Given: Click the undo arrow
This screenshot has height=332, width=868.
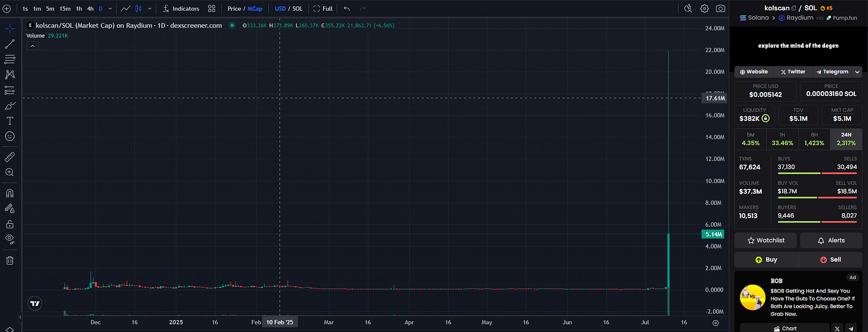Looking at the screenshot, I should 347,9.
